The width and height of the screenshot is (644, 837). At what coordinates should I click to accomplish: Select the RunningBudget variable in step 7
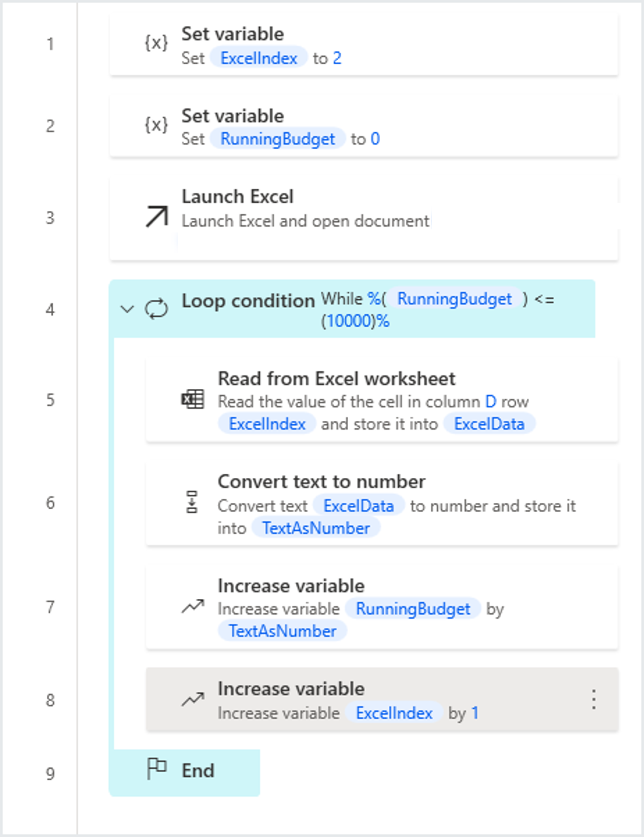coord(414,609)
